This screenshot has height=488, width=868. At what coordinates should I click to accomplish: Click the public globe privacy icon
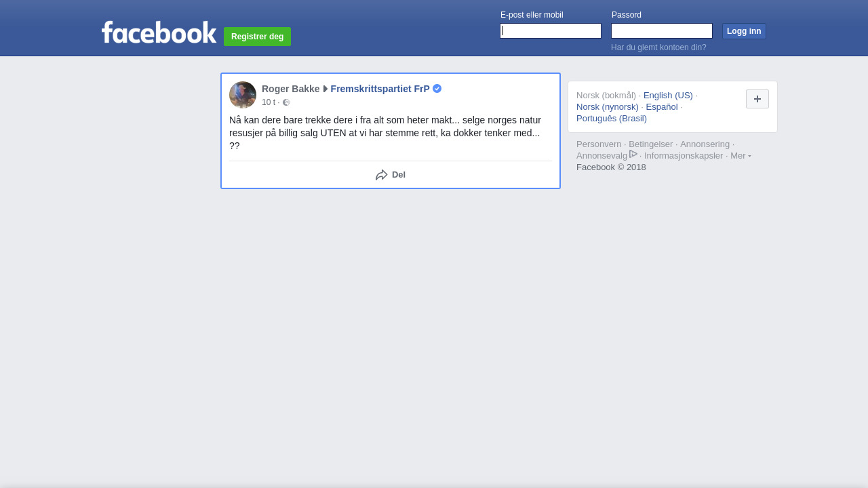(x=286, y=102)
